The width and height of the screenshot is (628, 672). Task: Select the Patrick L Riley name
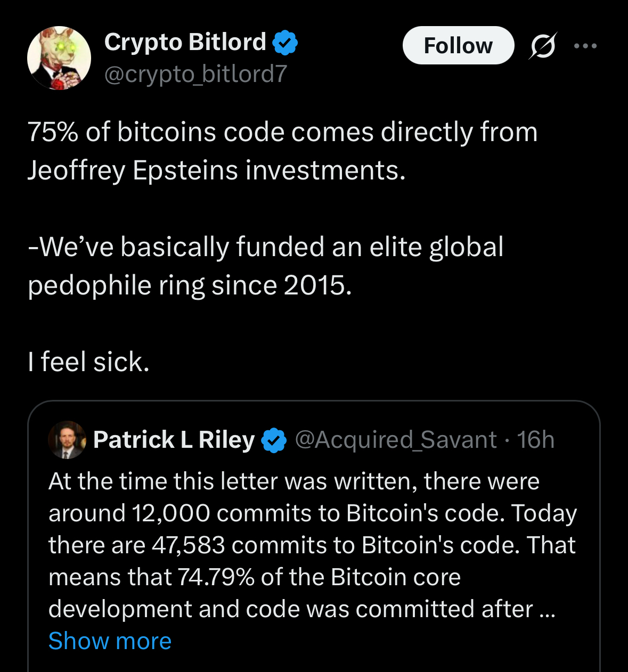(174, 440)
